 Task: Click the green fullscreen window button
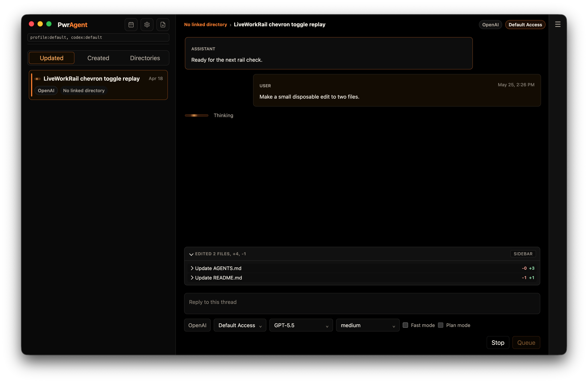point(49,24)
